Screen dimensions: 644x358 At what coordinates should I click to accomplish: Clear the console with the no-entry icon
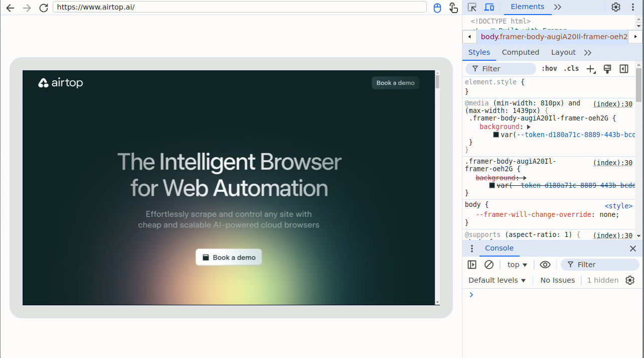[489, 265]
